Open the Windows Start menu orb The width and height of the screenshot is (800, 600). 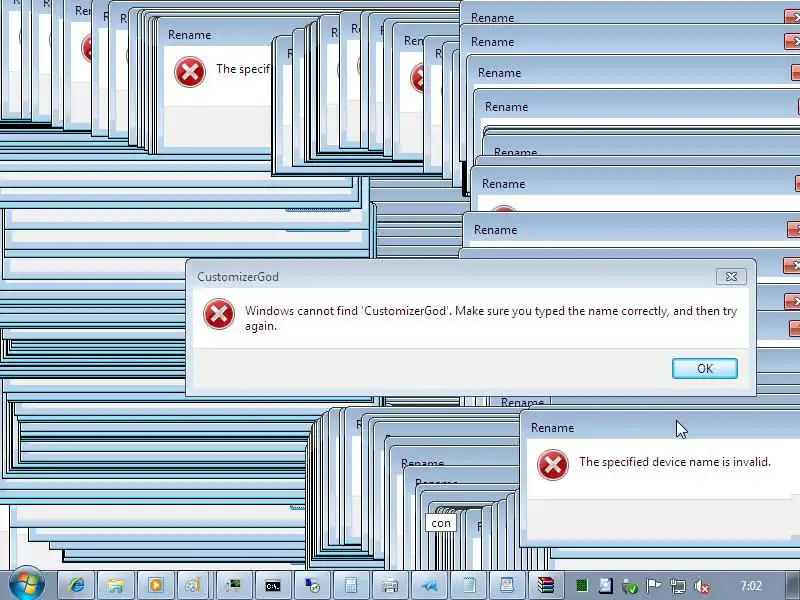click(x=25, y=584)
